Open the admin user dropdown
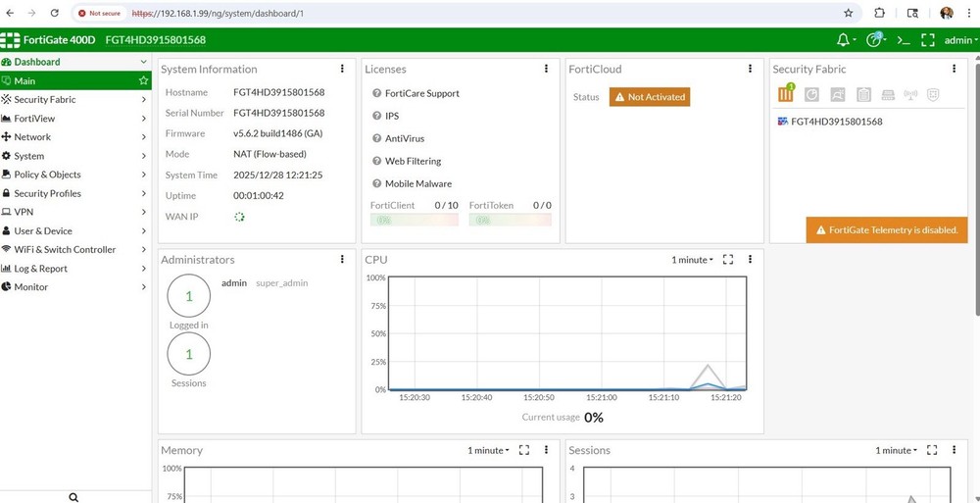 960,40
